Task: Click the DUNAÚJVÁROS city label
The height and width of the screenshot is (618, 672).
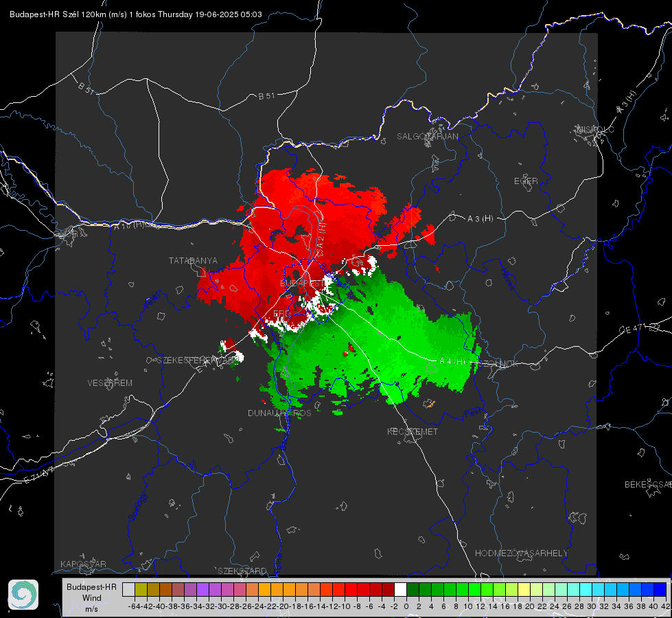Action: [x=279, y=413]
